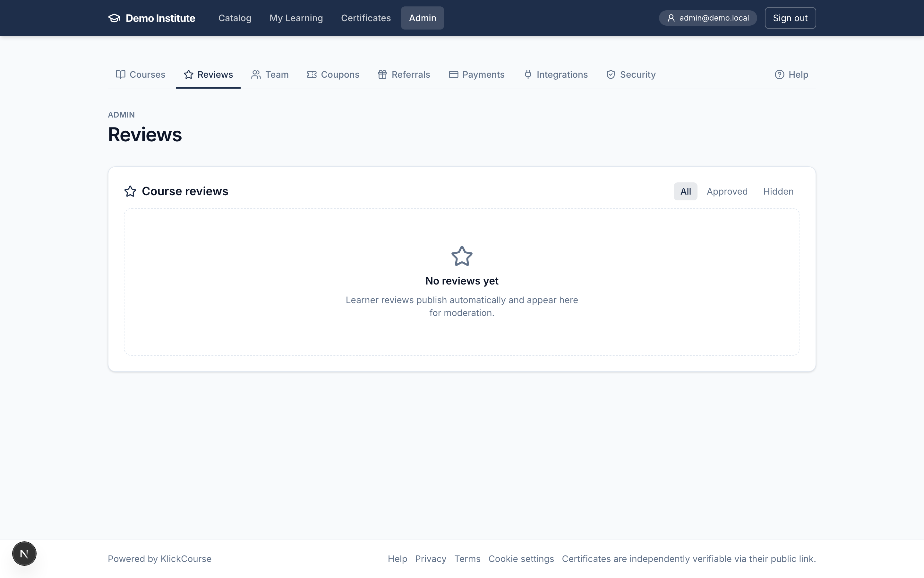Click the credit card icon beside Payments

coord(453,74)
